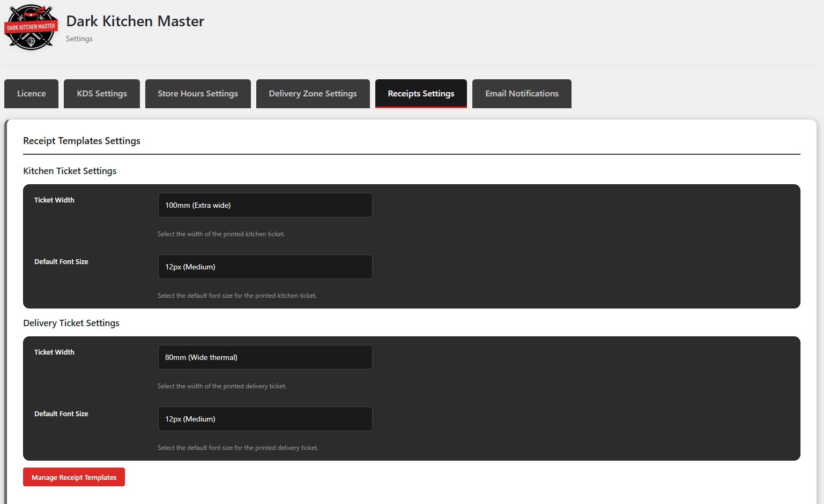Click the Ticket Width label in Kitchen section
The width and height of the screenshot is (824, 504).
tap(54, 200)
